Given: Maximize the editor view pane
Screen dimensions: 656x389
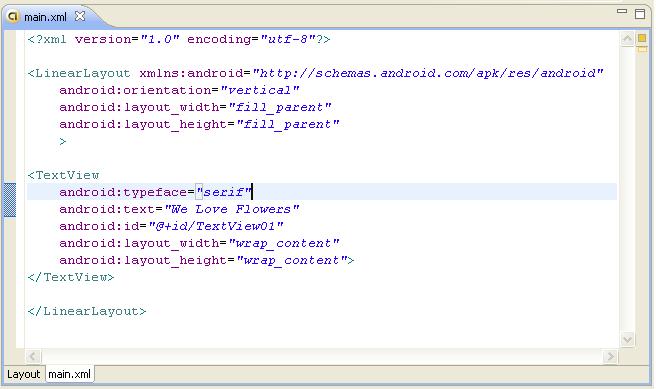Looking at the screenshot, I should [x=640, y=14].
